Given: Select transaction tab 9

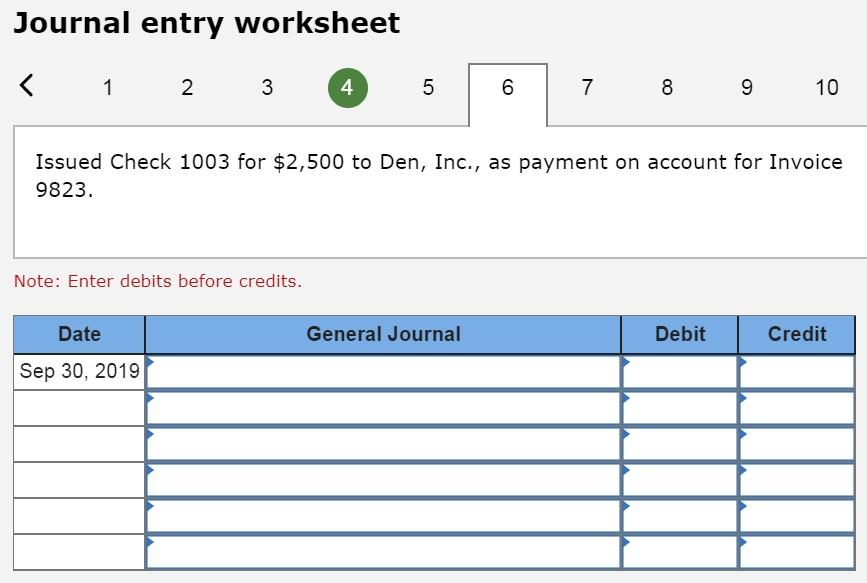Looking at the screenshot, I should click(746, 87).
